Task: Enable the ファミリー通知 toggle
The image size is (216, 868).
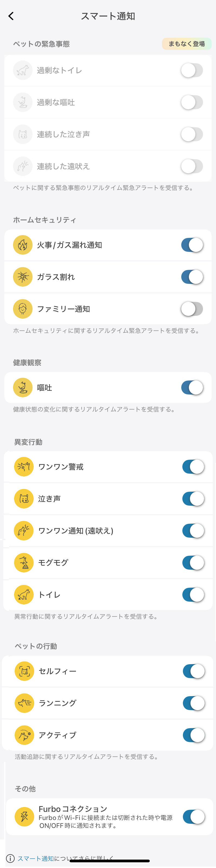Action: pyautogui.click(x=192, y=309)
